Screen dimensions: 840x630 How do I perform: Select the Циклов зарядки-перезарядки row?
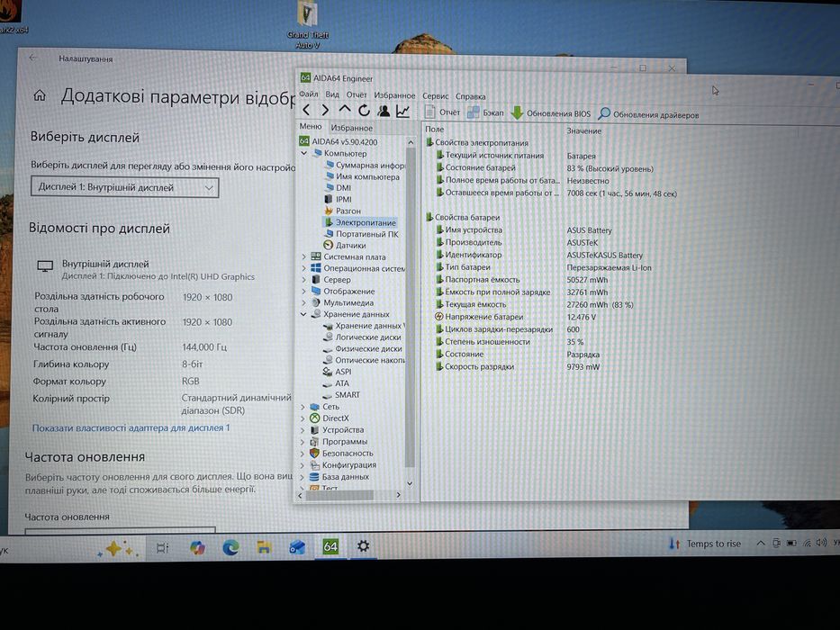coord(507,329)
